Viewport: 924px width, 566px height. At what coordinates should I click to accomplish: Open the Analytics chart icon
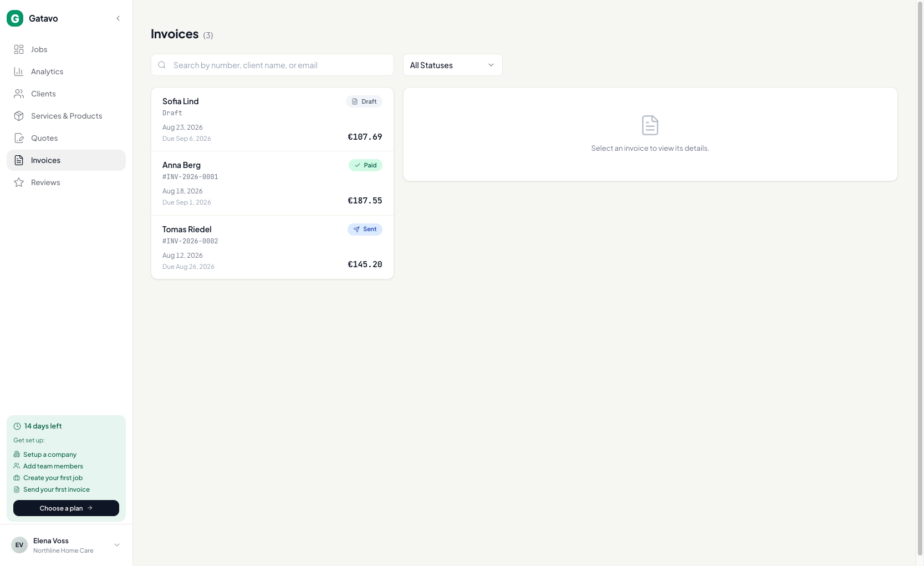click(x=19, y=72)
